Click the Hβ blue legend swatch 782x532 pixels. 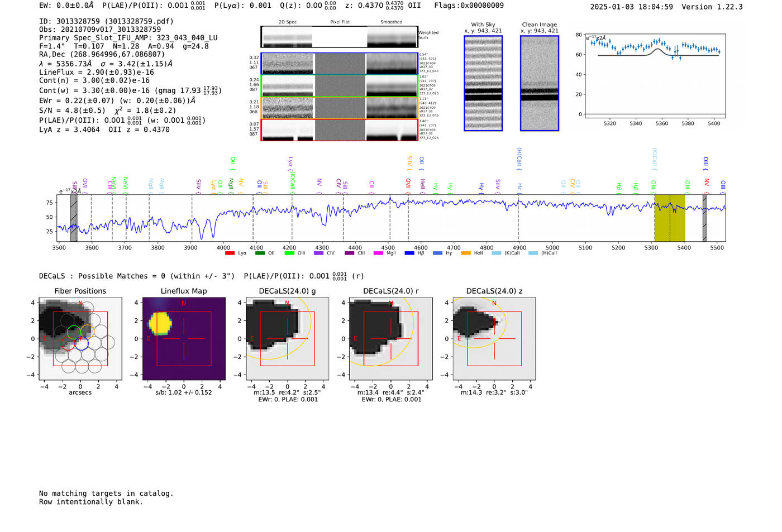409,253
